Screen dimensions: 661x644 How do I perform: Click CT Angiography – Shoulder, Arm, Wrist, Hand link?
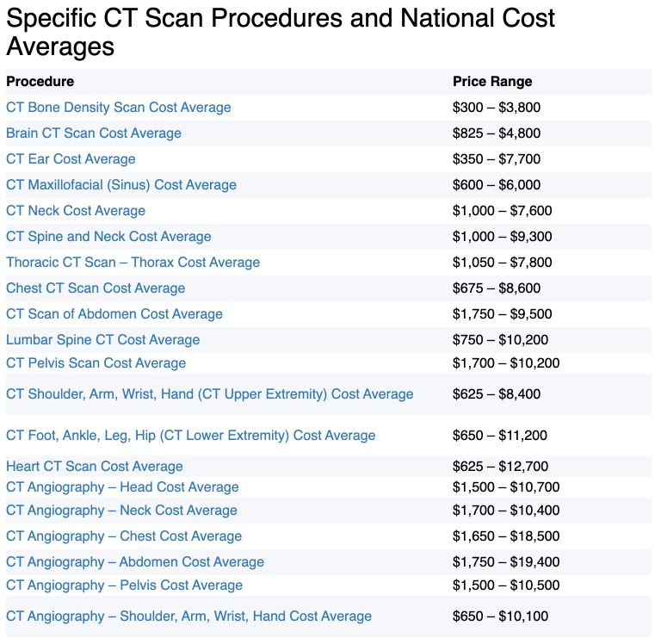pos(188,616)
